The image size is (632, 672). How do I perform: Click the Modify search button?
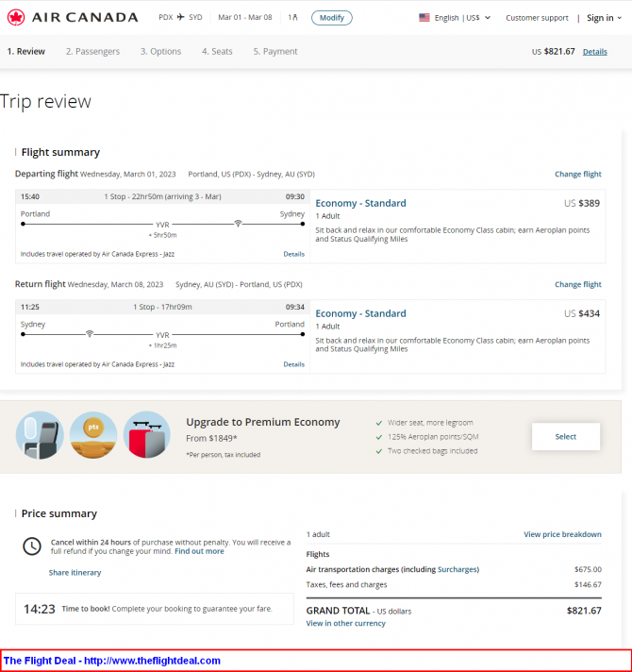332,18
